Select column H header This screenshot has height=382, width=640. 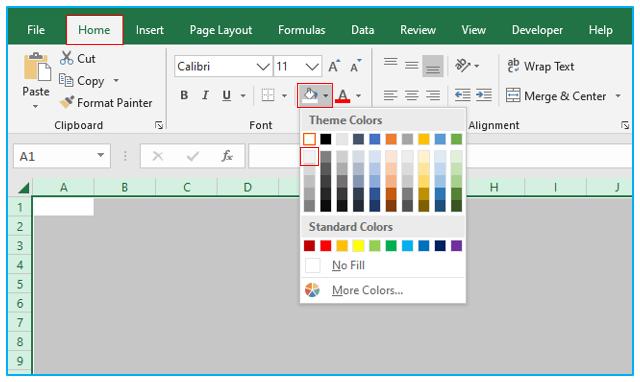pos(494,187)
